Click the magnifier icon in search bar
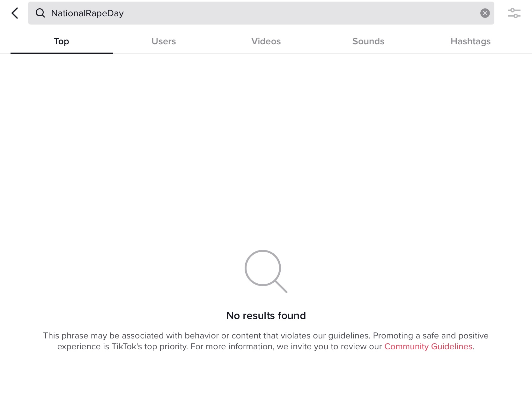 (40, 13)
